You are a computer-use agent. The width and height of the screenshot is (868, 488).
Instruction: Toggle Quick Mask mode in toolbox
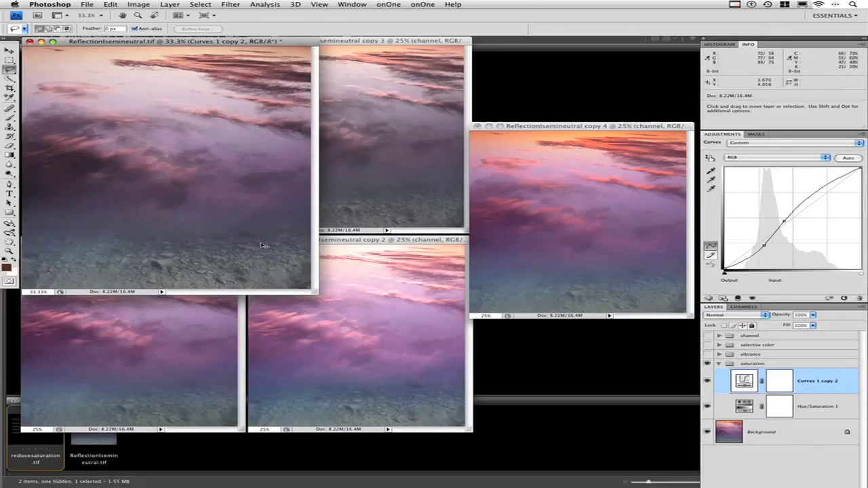9,281
